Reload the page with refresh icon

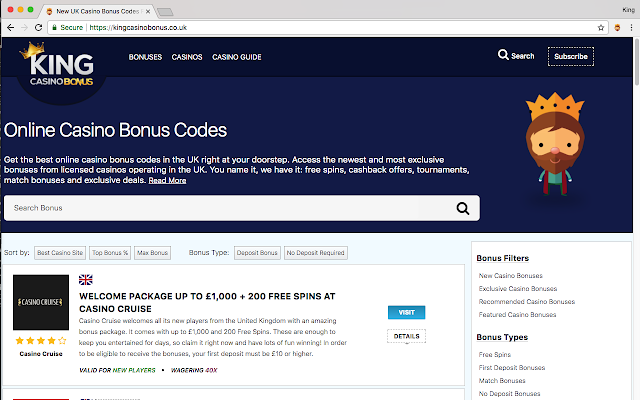[38, 27]
